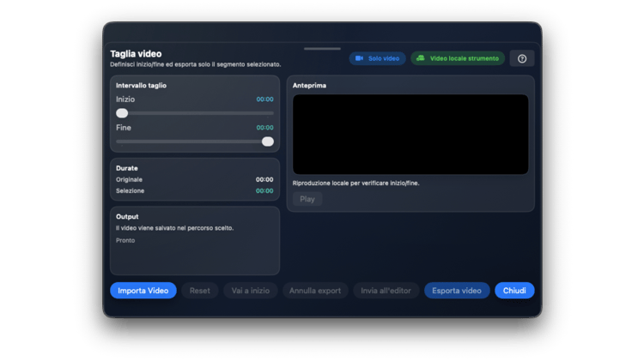
Task: Click the Solo video camera badge
Action: (378, 58)
